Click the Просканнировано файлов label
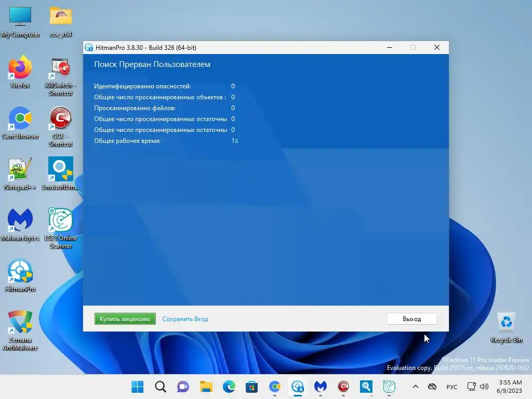The width and height of the screenshot is (532, 399). coord(135,108)
